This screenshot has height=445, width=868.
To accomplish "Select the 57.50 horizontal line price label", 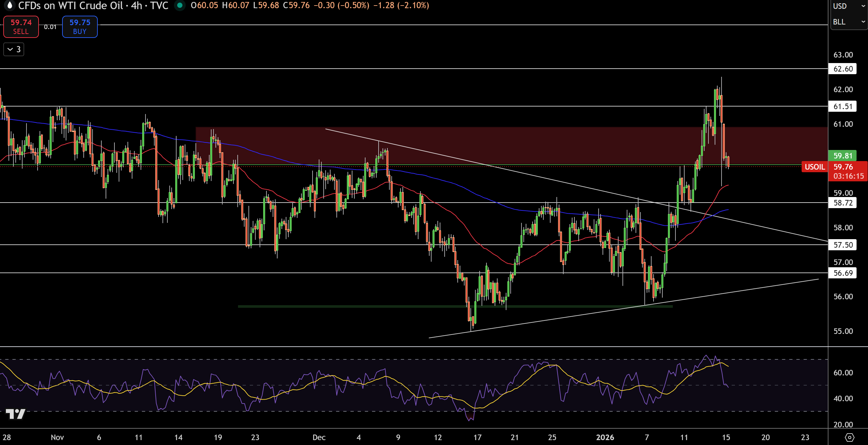I will (842, 245).
